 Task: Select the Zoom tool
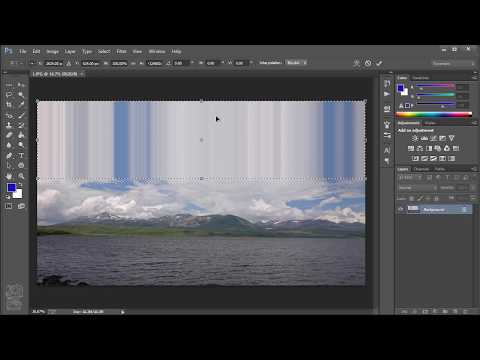click(x=21, y=176)
